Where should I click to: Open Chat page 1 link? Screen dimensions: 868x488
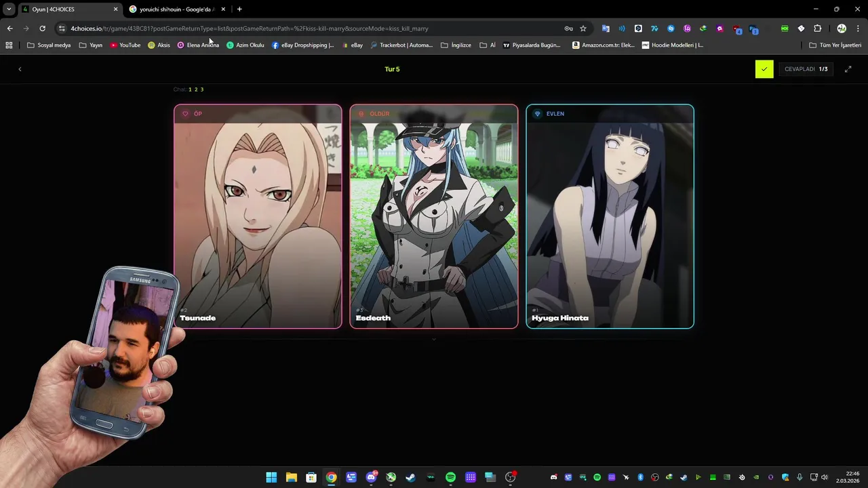pyautogui.click(x=190, y=89)
